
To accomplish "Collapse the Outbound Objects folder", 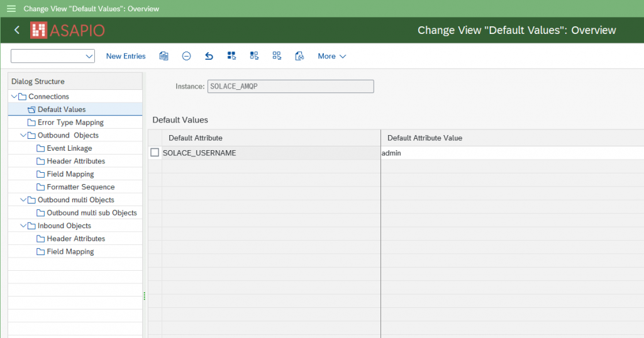I will point(23,136).
